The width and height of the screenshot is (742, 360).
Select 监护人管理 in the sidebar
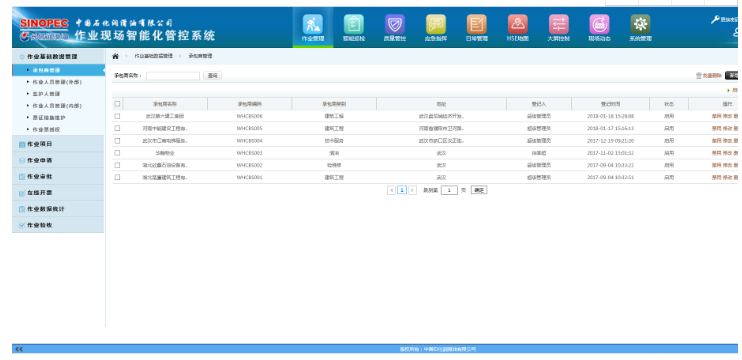click(x=46, y=94)
